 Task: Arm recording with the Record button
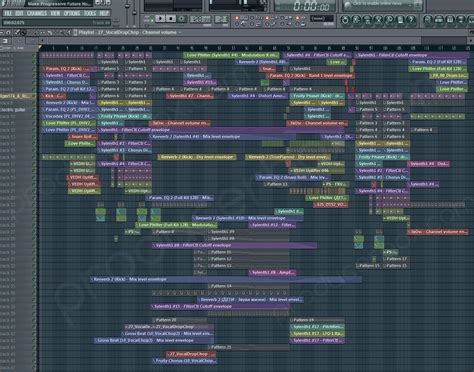pyautogui.click(x=182, y=19)
